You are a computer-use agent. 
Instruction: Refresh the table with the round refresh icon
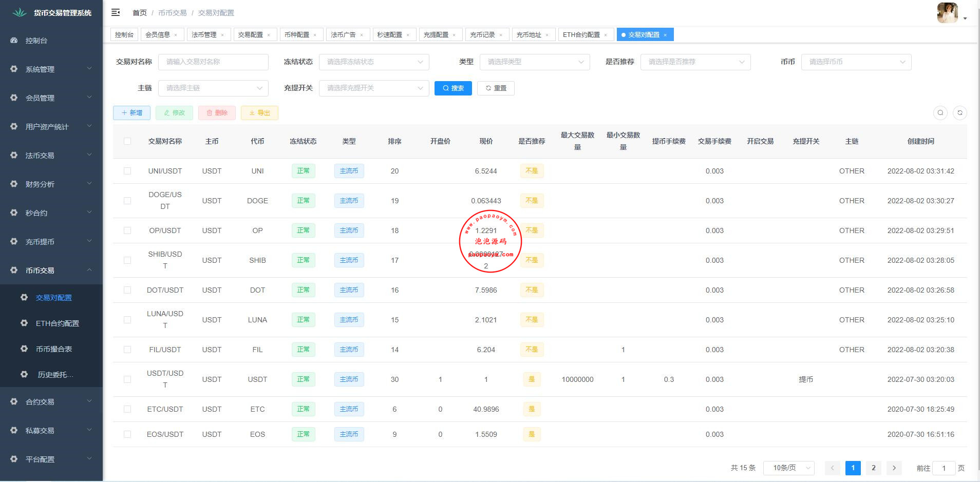coord(960,113)
